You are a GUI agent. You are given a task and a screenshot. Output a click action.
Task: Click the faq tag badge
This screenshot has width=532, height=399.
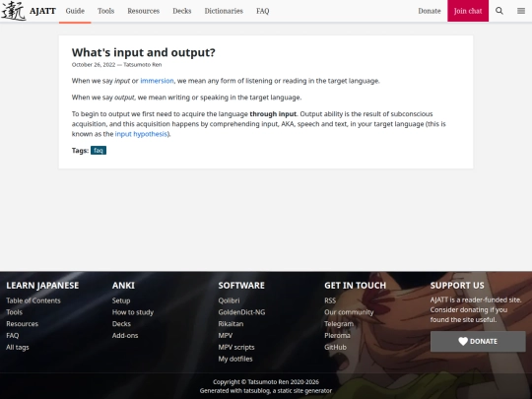tap(99, 151)
